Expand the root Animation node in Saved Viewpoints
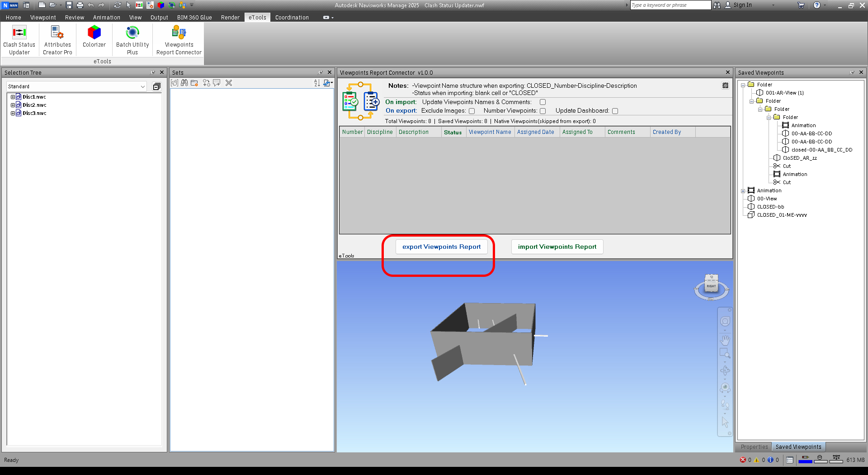Screen dimensions: 868x475 [743, 191]
